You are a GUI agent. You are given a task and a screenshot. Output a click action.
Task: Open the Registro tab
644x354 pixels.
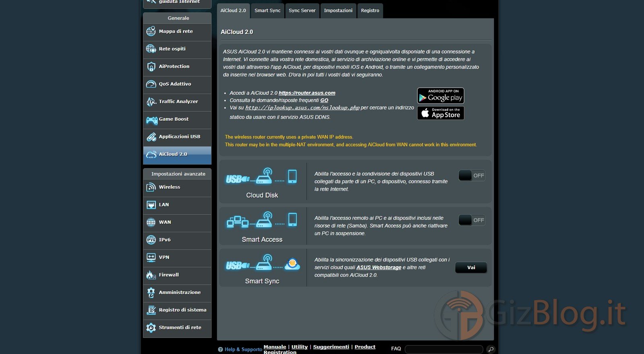point(370,11)
